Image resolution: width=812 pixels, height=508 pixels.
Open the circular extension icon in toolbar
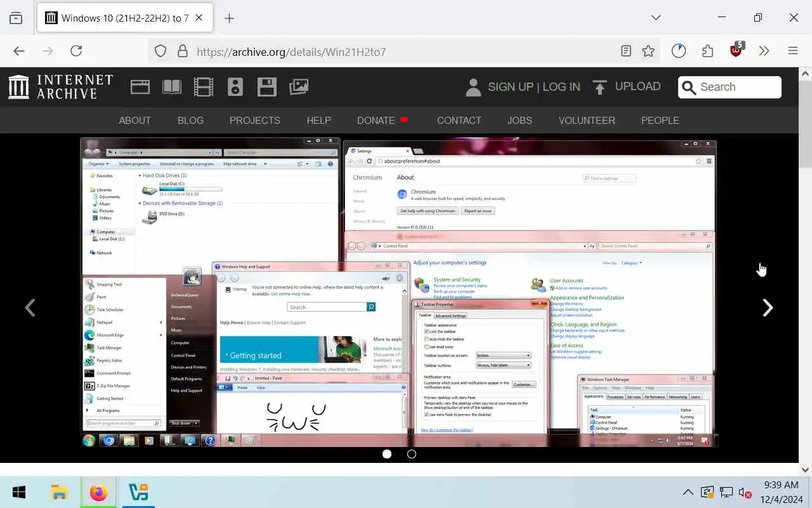point(679,51)
